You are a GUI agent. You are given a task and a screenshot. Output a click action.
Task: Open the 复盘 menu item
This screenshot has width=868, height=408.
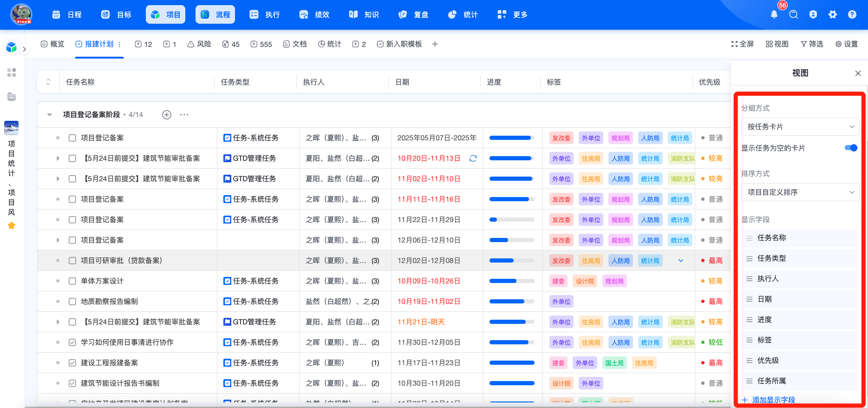click(x=414, y=14)
